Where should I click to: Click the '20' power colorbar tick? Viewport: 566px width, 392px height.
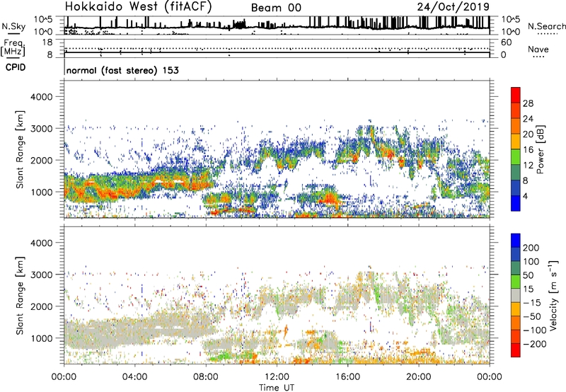point(528,134)
